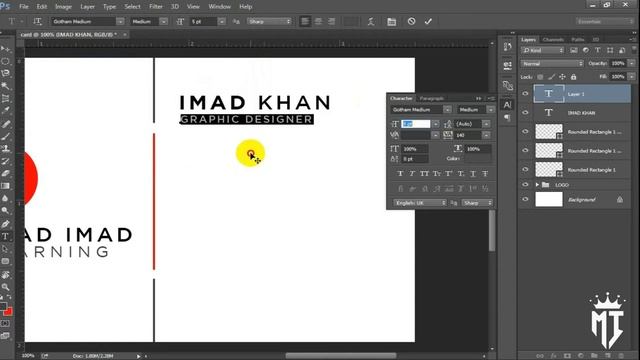The image size is (640, 360).
Task: Select the Elliptical Marquee tool
Action: pyautogui.click(x=5, y=61)
